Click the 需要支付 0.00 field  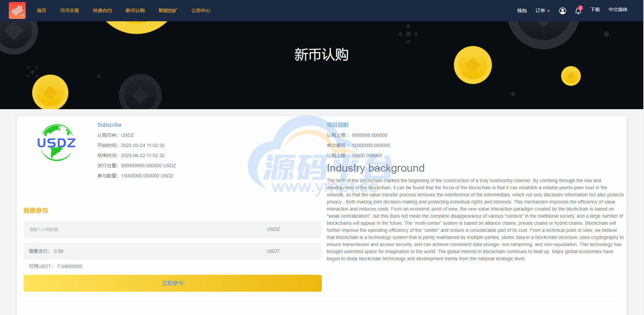pyautogui.click(x=172, y=251)
